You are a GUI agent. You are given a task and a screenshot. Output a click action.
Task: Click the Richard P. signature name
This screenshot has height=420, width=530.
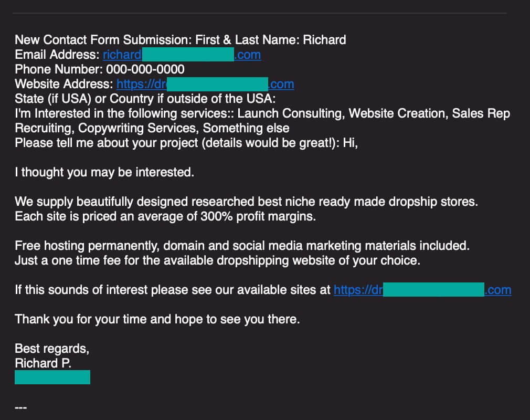43,363
